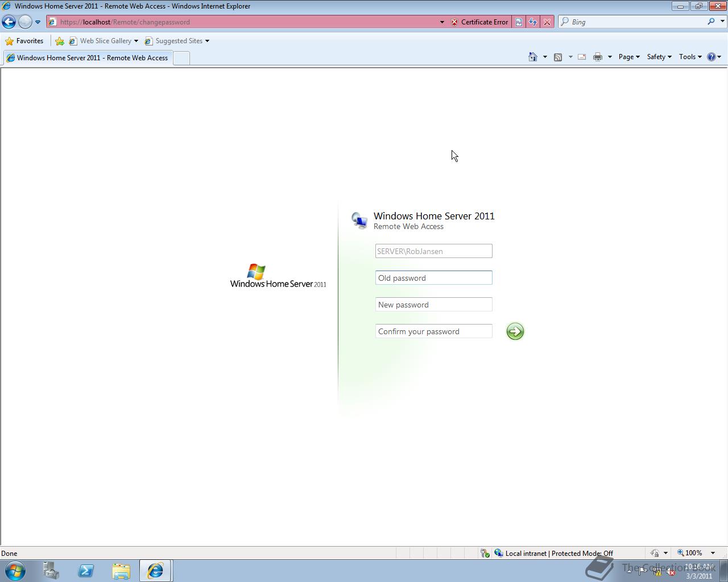Open the Favorites center

coord(24,41)
